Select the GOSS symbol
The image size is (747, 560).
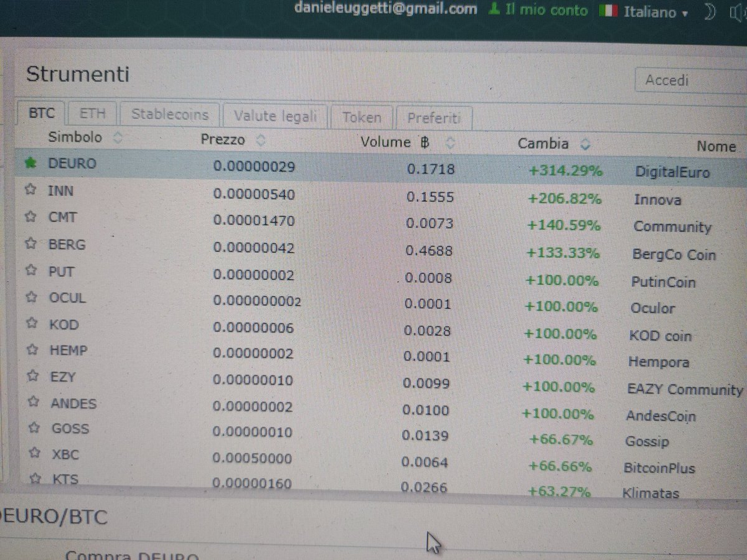point(70,429)
